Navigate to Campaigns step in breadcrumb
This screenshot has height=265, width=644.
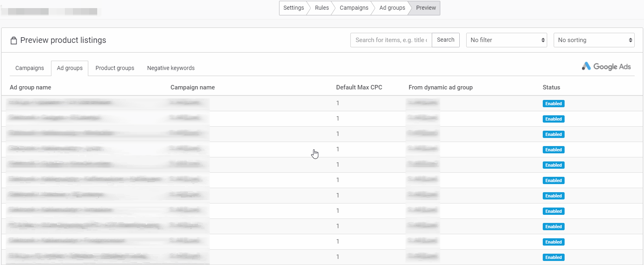[354, 8]
